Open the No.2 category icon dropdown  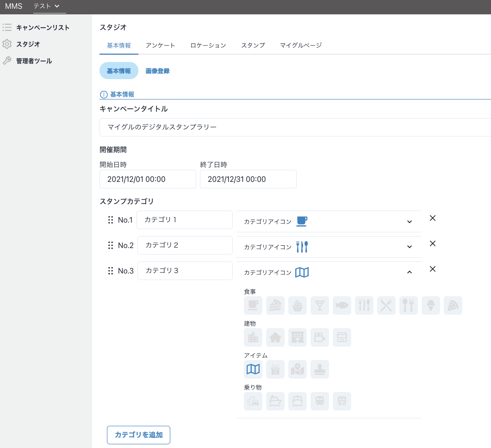pos(409,247)
